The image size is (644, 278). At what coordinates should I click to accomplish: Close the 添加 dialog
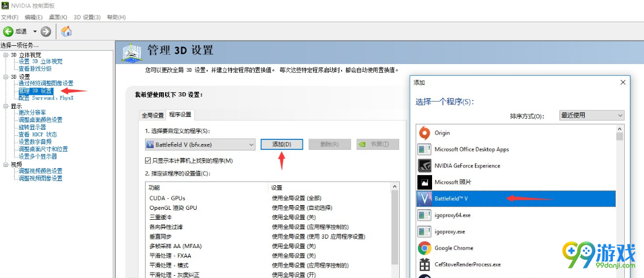tap(622, 82)
